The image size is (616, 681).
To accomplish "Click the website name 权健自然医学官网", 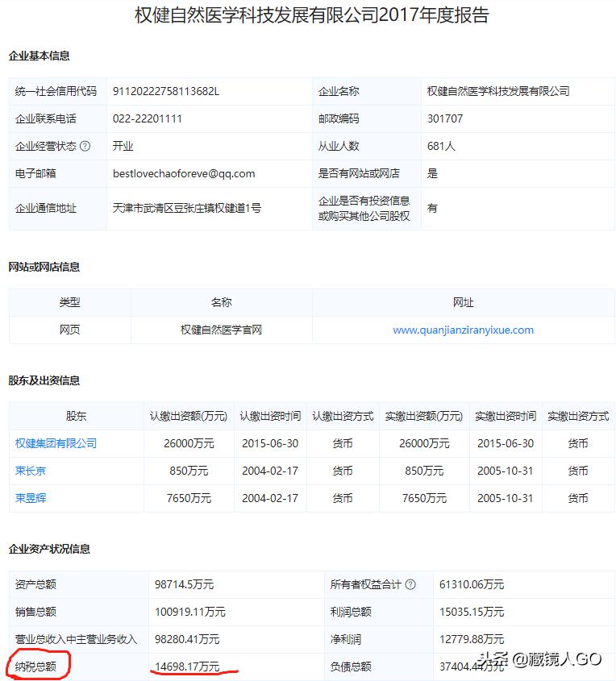I will pos(221,330).
